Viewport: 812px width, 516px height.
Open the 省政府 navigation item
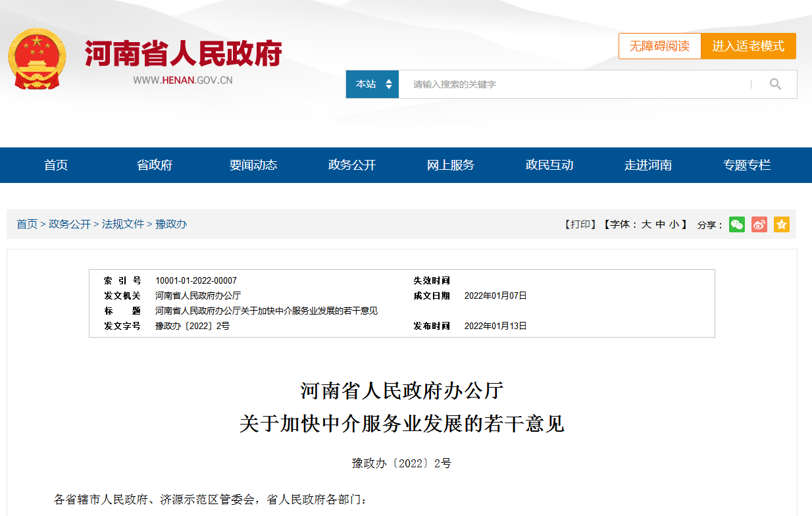(155, 165)
